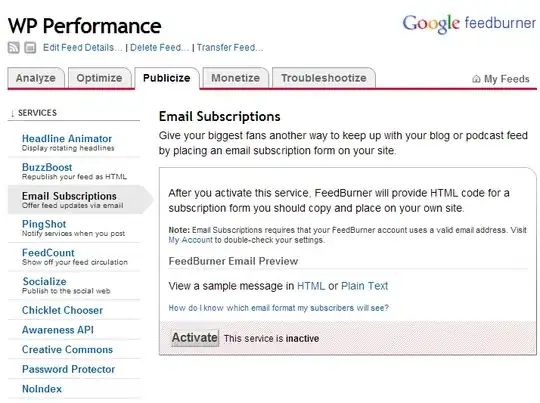View the HTML sample message

coord(311,286)
